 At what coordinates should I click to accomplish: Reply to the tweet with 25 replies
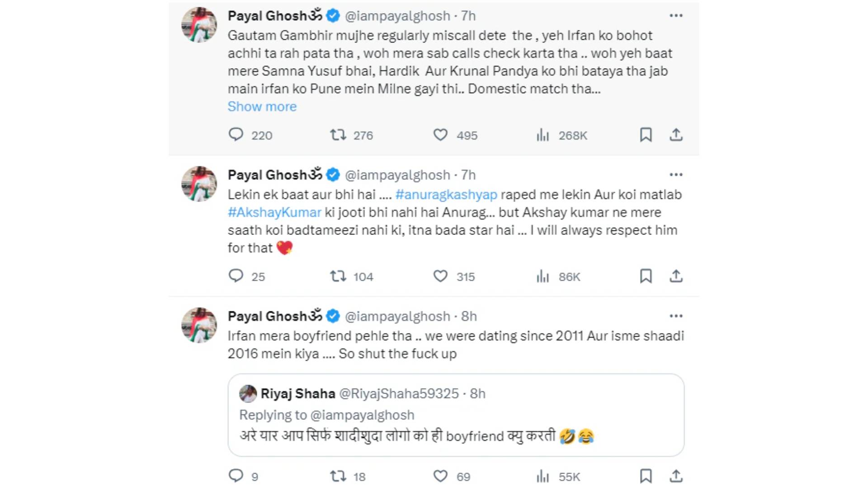236,276
